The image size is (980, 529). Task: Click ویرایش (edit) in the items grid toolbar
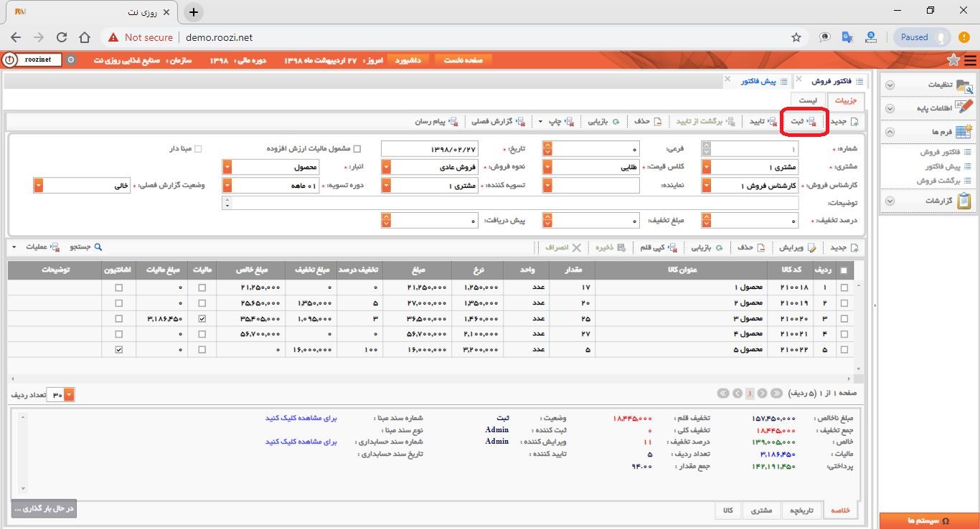799,247
